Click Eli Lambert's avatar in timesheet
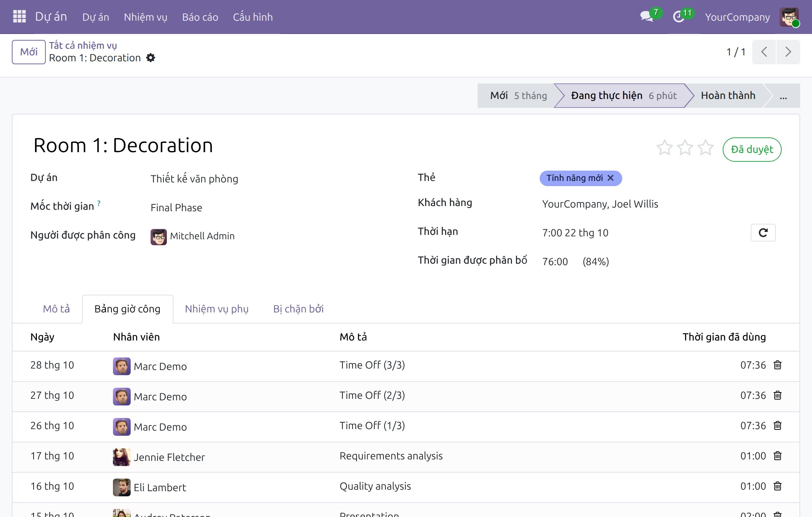The height and width of the screenshot is (517, 812). (121, 487)
